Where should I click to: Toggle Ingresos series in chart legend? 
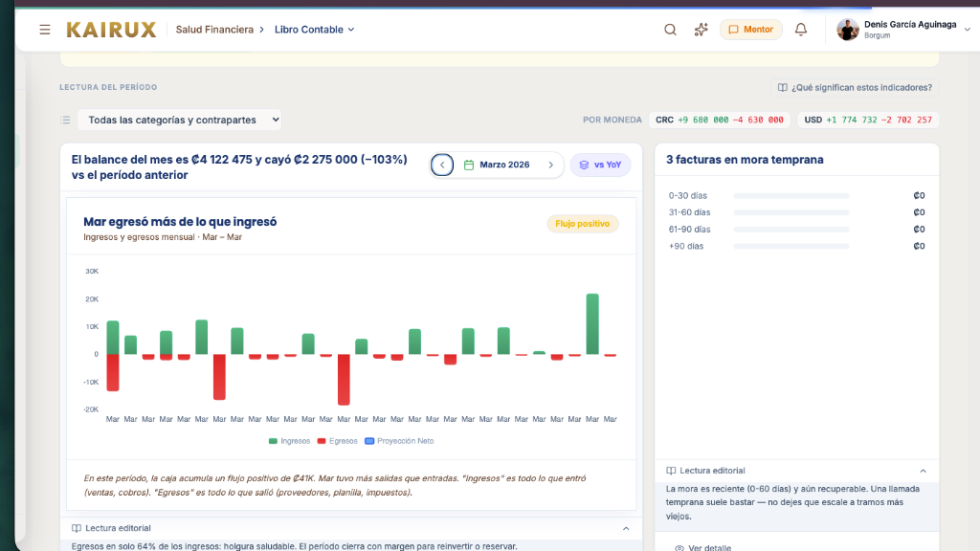pyautogui.click(x=289, y=441)
